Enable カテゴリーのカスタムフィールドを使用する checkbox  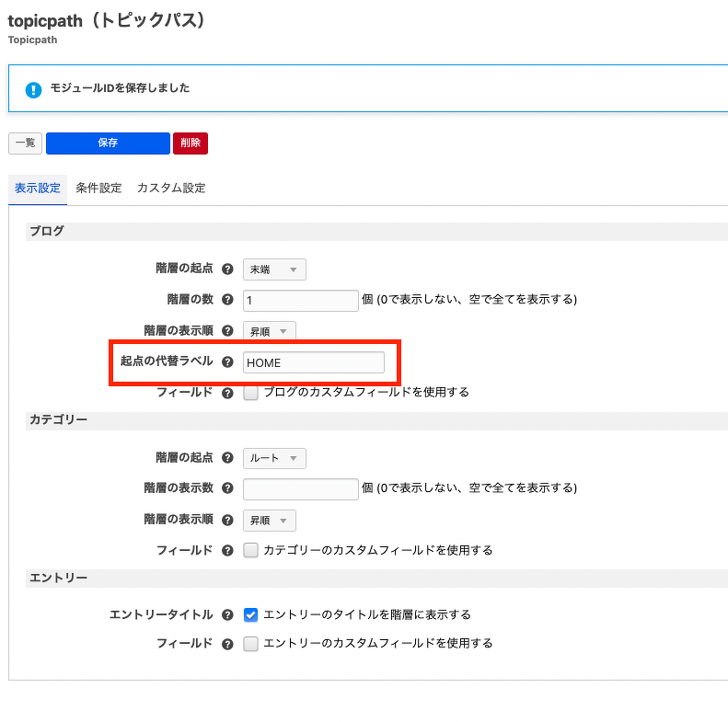pyautogui.click(x=250, y=550)
